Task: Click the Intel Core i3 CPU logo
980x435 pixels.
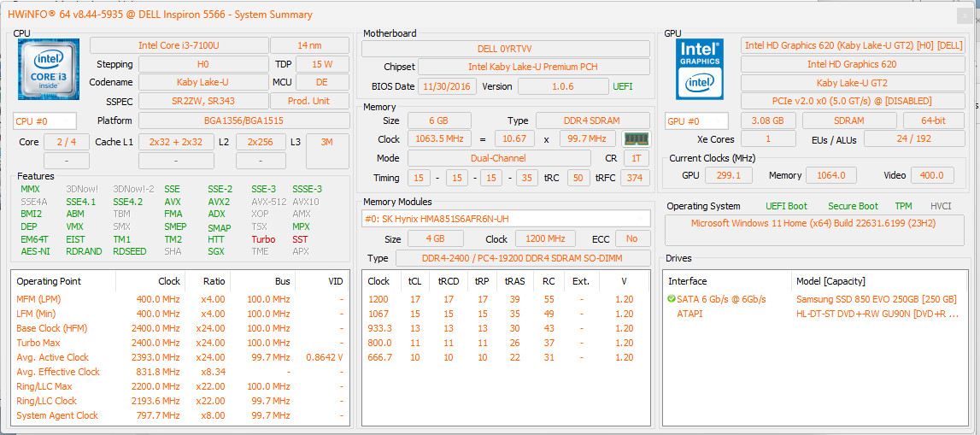Action: click(49, 68)
